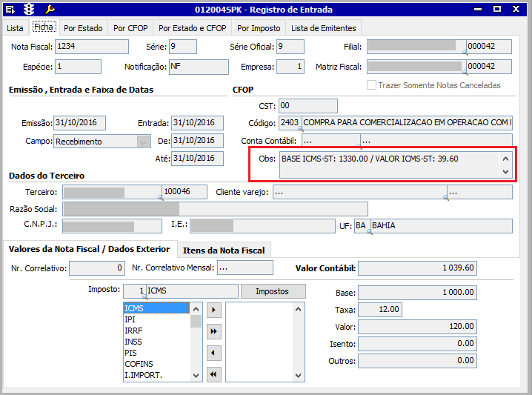Image resolution: width=532 pixels, height=395 pixels.
Task: Click the CST field
Action: [308, 106]
